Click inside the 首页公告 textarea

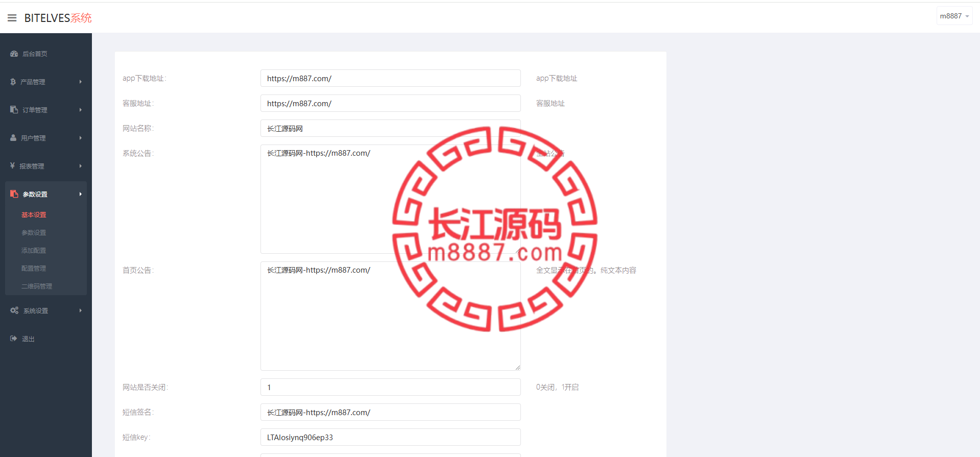(x=391, y=316)
